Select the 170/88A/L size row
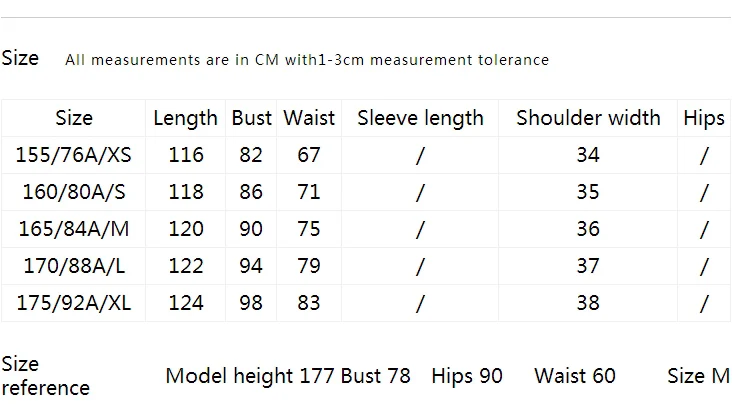Image resolution: width=732 pixels, height=404 pixels. (x=366, y=266)
